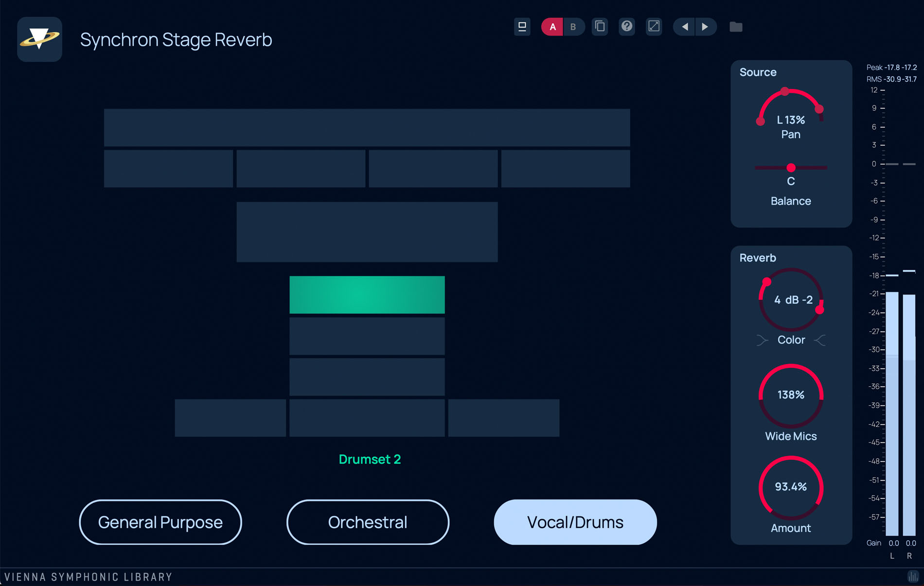Click the copy A/B settings icon
Viewport: 924px width, 586px height.
coord(600,26)
